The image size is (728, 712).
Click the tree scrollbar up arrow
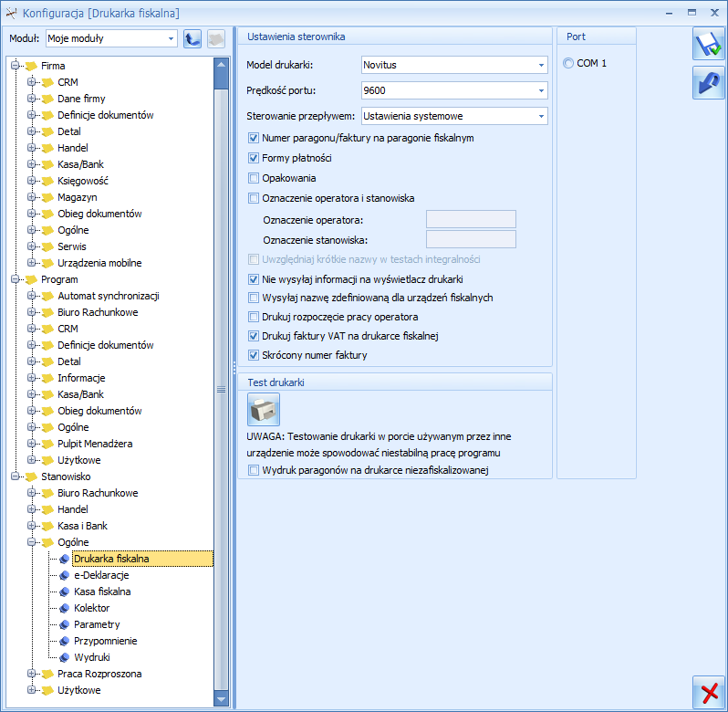pos(222,65)
